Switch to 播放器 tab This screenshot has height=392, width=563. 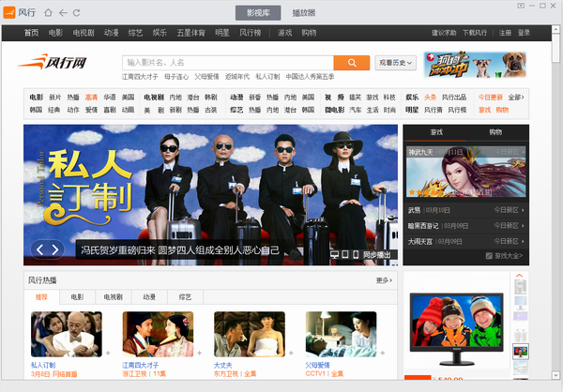[x=303, y=13]
